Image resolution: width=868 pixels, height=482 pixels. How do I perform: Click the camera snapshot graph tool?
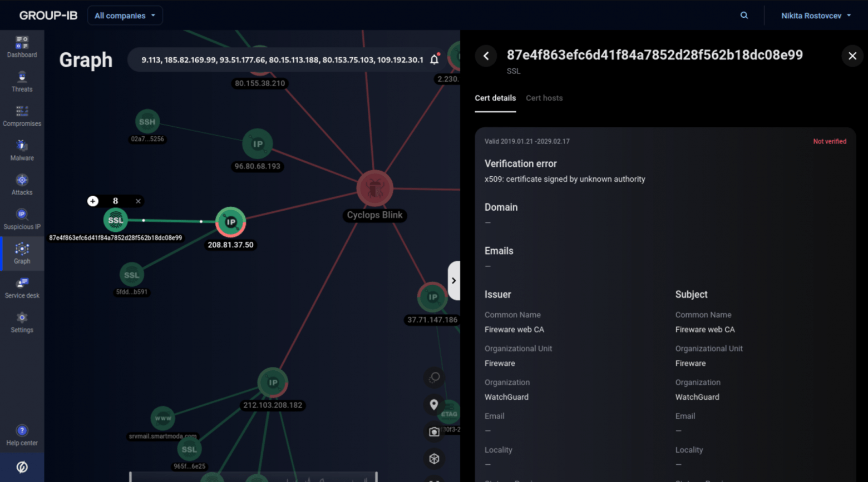click(x=434, y=431)
